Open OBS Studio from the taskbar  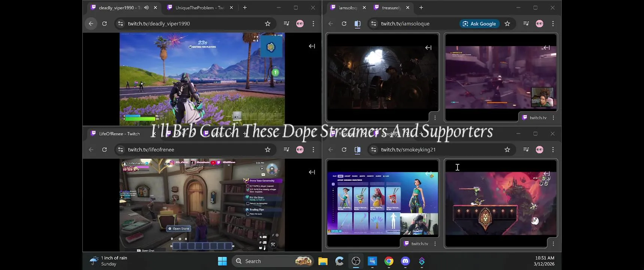(356, 261)
